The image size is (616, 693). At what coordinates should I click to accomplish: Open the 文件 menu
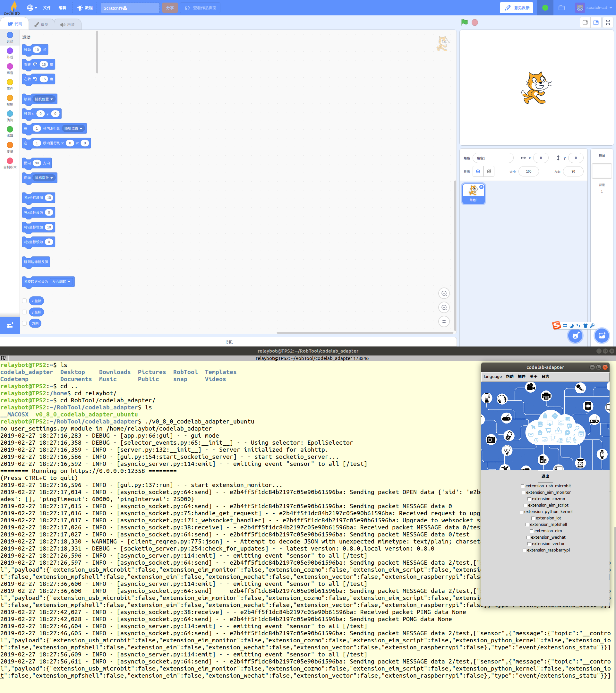[47, 7]
